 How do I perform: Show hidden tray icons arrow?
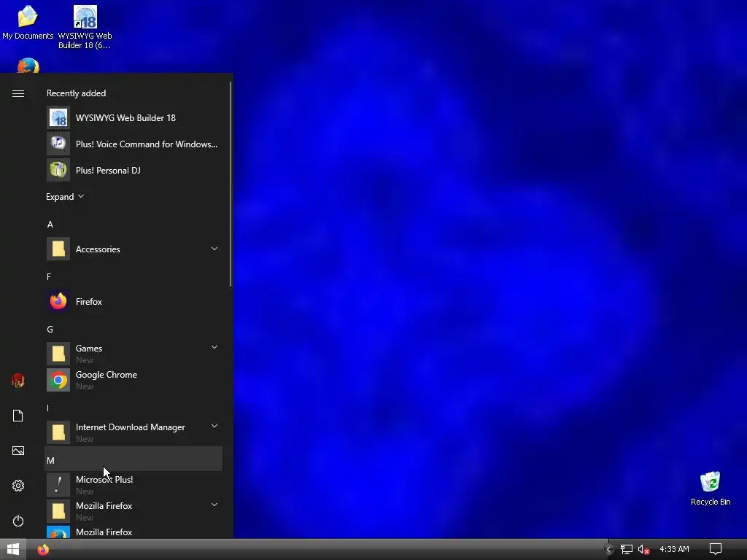point(608,550)
